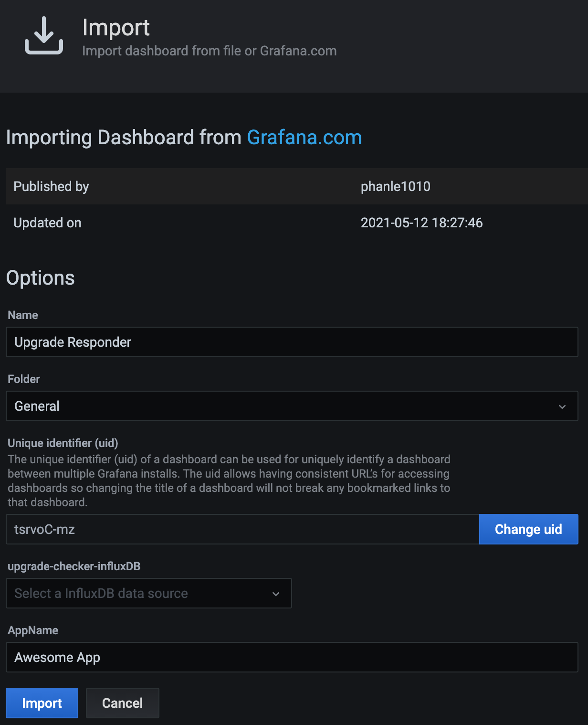Viewport: 588px width, 725px height.
Task: Click the InfluxDB data source chevron
Action: tap(276, 594)
